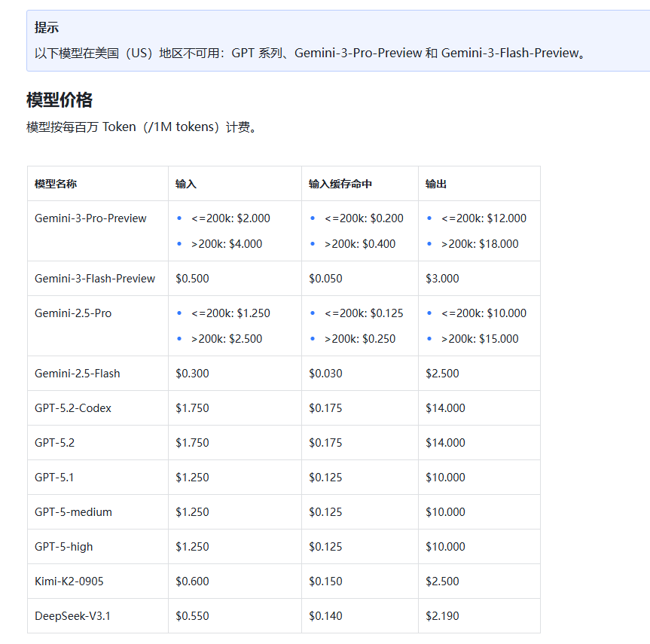Click the GPT-5.1 model name cell
This screenshot has width=650, height=644.
point(54,478)
